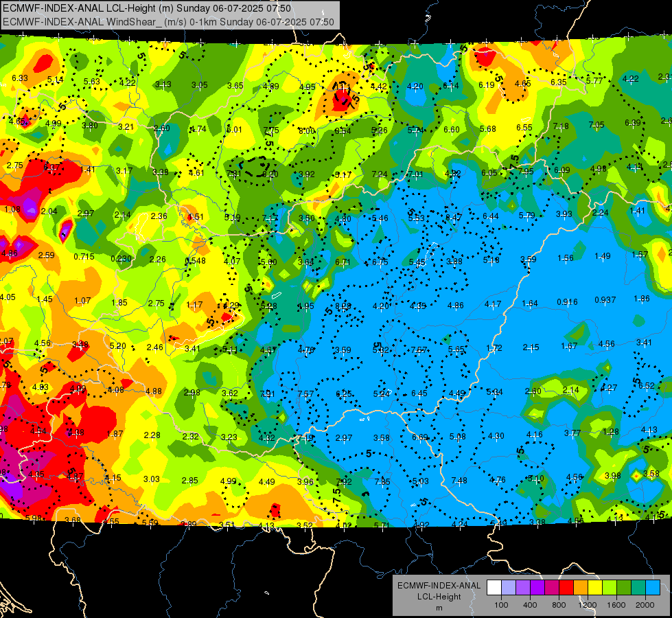Click legend text 'LCL-Height'
672x618 pixels.
coord(439,597)
